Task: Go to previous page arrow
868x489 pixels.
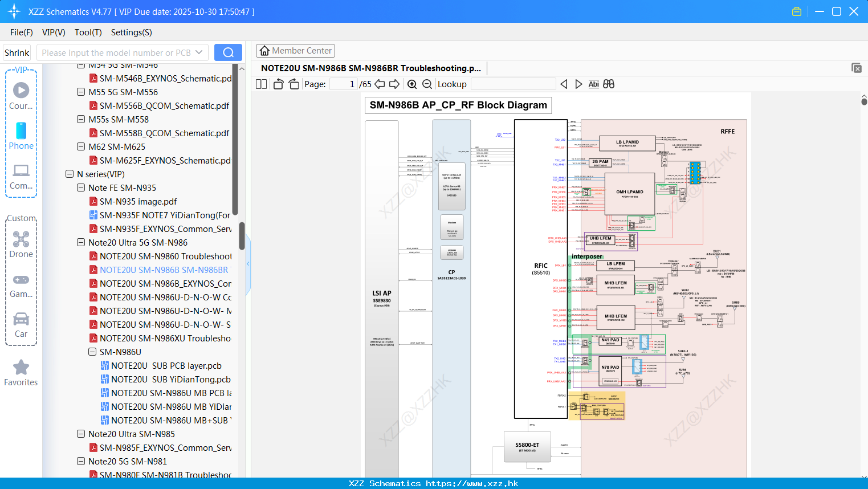Action: tap(380, 84)
